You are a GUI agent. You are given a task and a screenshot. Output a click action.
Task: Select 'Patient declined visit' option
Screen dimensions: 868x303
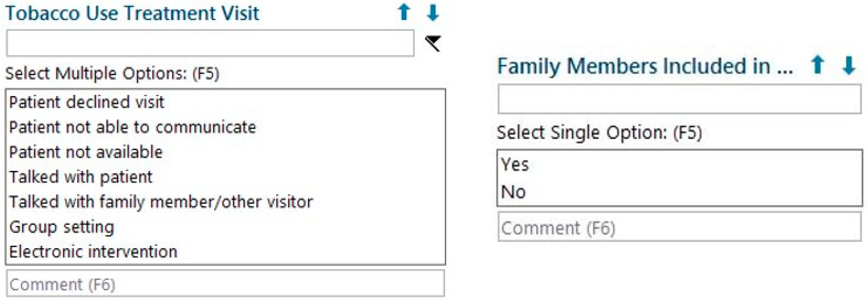tap(87, 102)
